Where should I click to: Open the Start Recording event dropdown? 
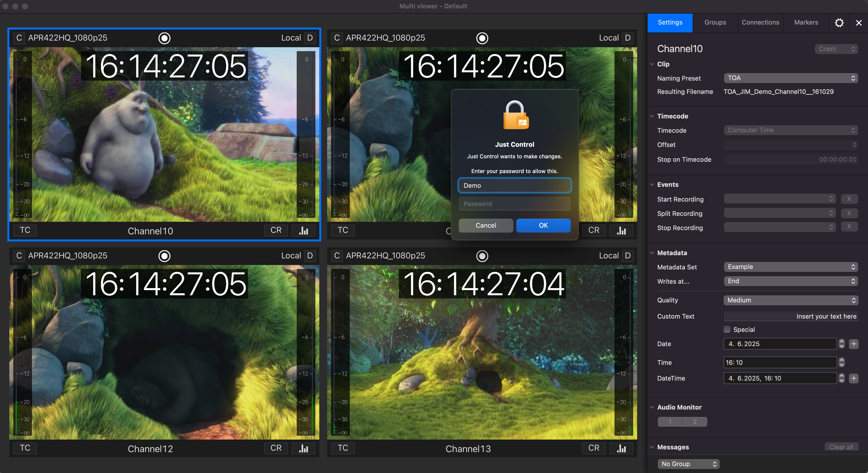[780, 199]
